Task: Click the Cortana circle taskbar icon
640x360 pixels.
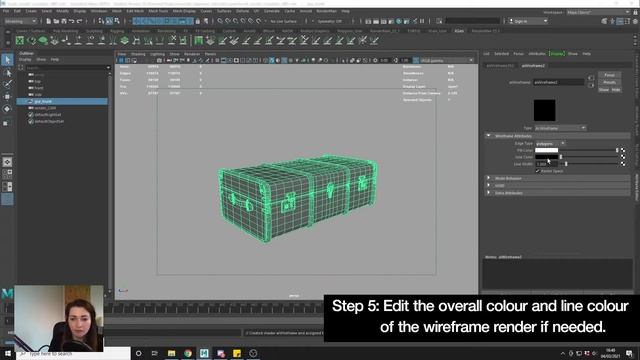Action: pyautogui.click(x=138, y=353)
